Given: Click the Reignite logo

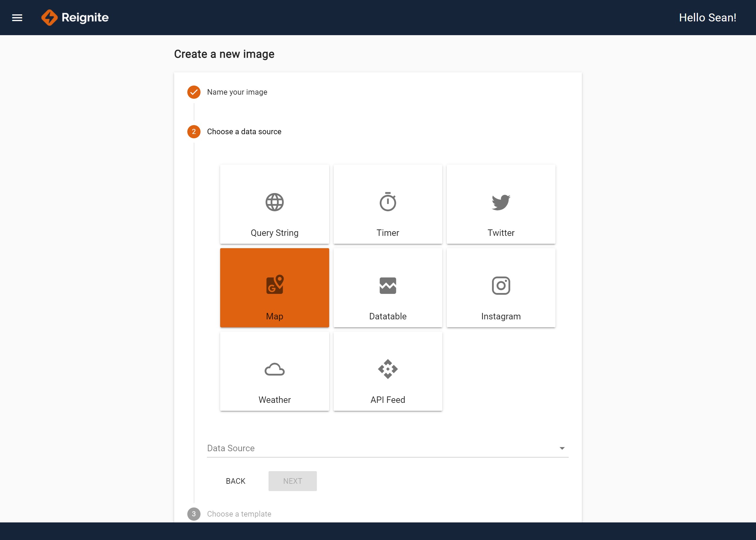Looking at the screenshot, I should (x=75, y=18).
